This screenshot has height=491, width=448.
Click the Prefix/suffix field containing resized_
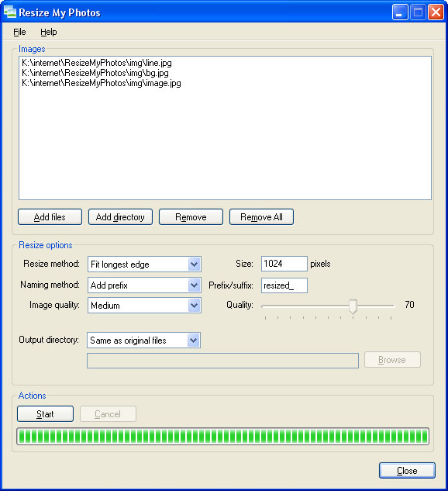click(x=284, y=285)
